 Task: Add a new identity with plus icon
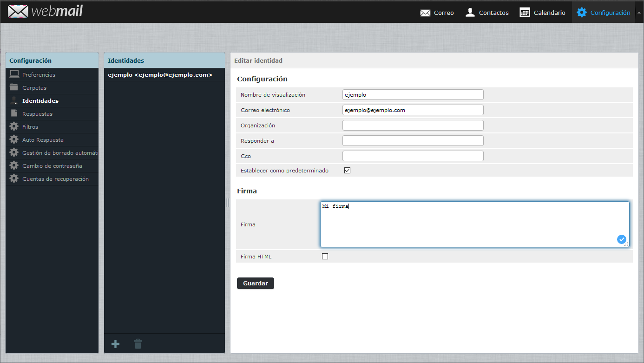click(x=116, y=344)
